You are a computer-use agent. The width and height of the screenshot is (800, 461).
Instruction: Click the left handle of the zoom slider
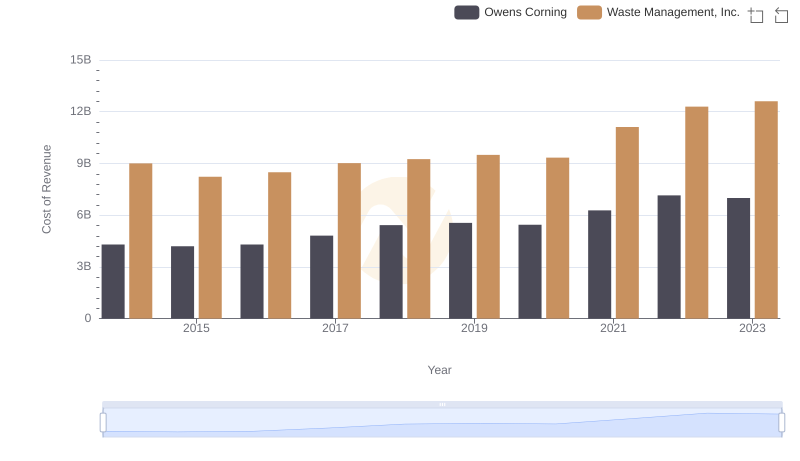point(103,423)
